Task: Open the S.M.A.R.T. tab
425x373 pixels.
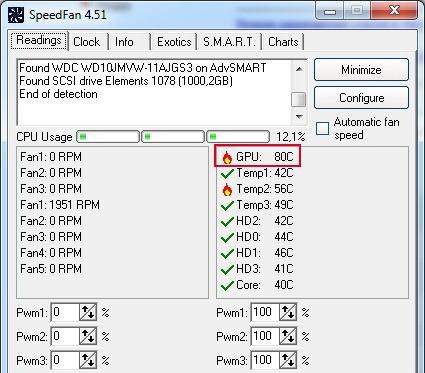Action: [229, 42]
